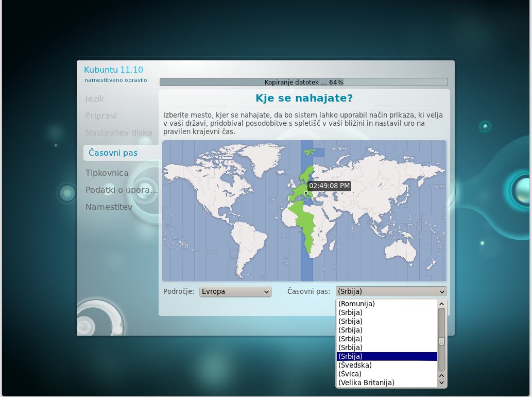The height and width of the screenshot is (397, 532).
Task: Click the city dot marker on the map
Action: click(x=306, y=193)
